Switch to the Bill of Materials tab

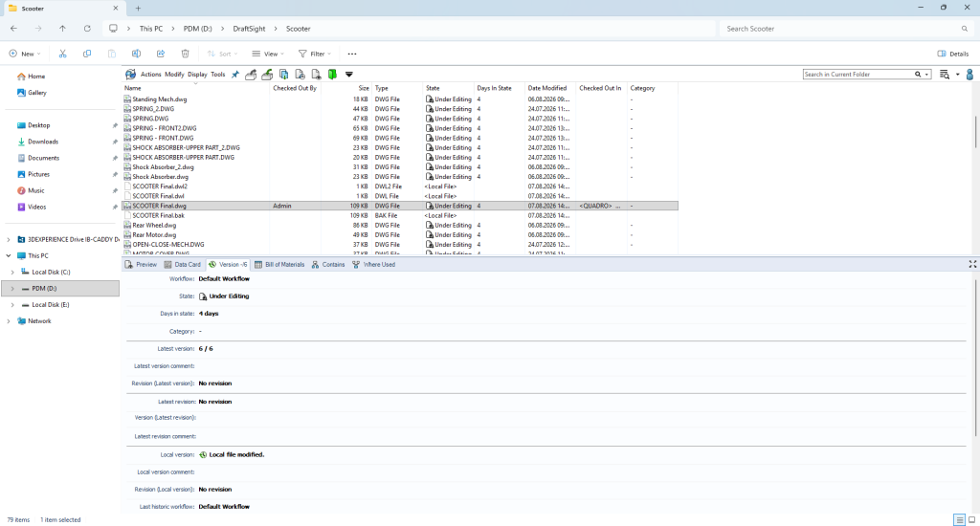[279, 264]
